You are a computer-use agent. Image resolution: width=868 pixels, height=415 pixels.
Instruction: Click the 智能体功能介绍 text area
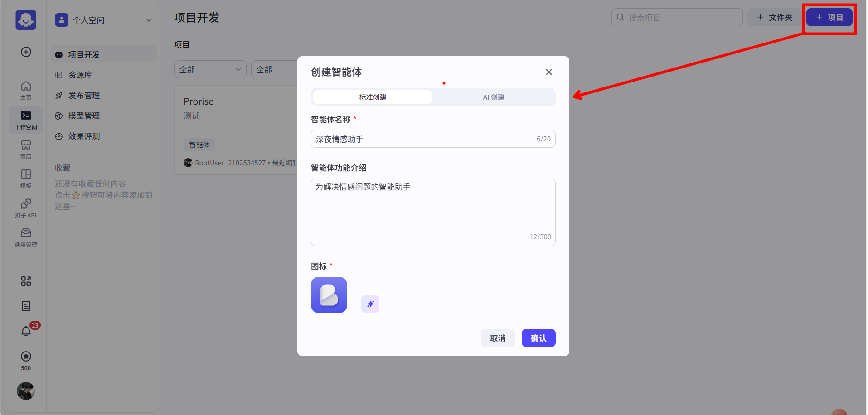(433, 212)
